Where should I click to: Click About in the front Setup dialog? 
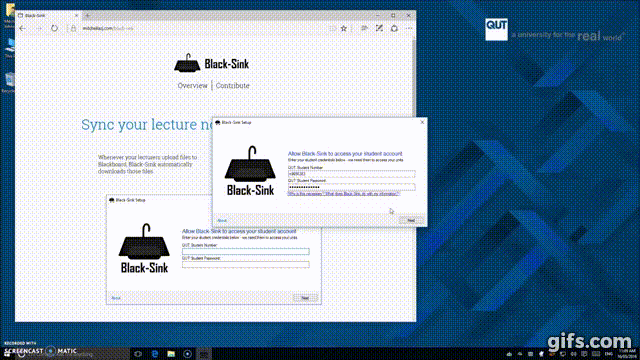[x=222, y=221]
